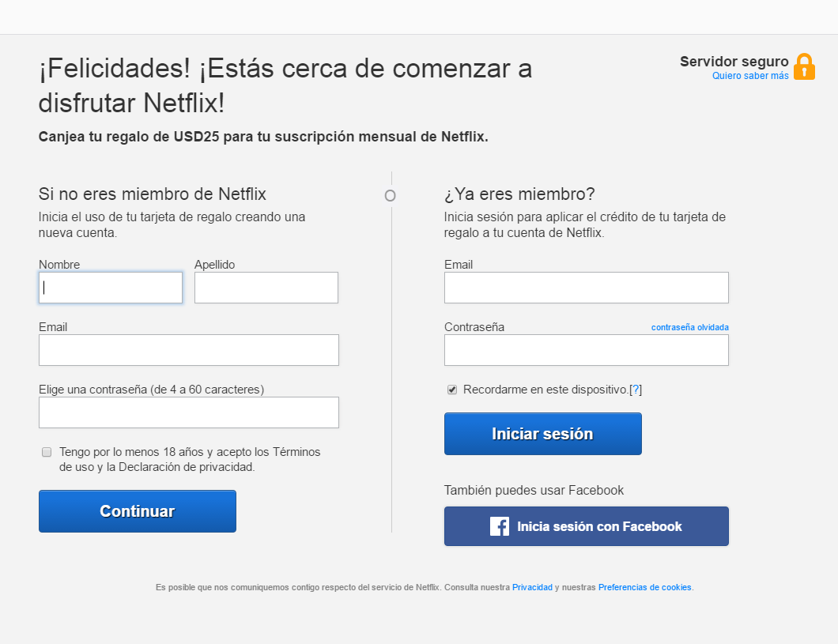
Task: Click the new account Email field
Action: [x=189, y=350]
